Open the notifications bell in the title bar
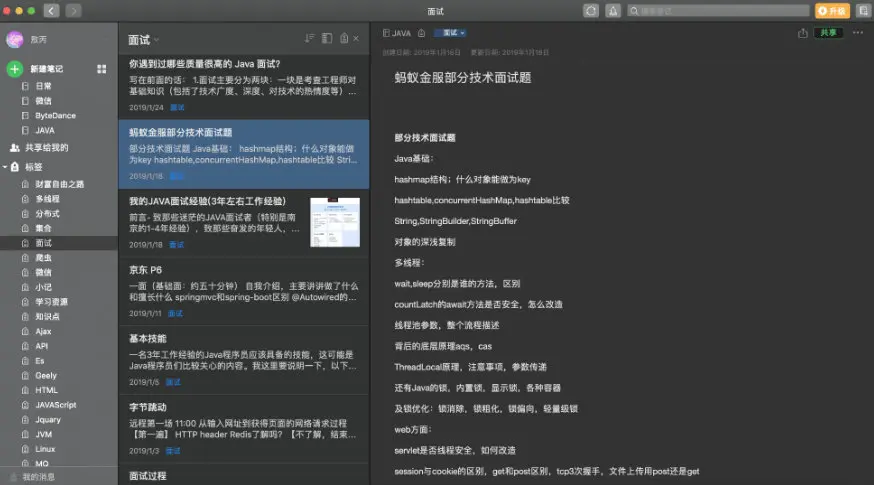 tap(613, 11)
